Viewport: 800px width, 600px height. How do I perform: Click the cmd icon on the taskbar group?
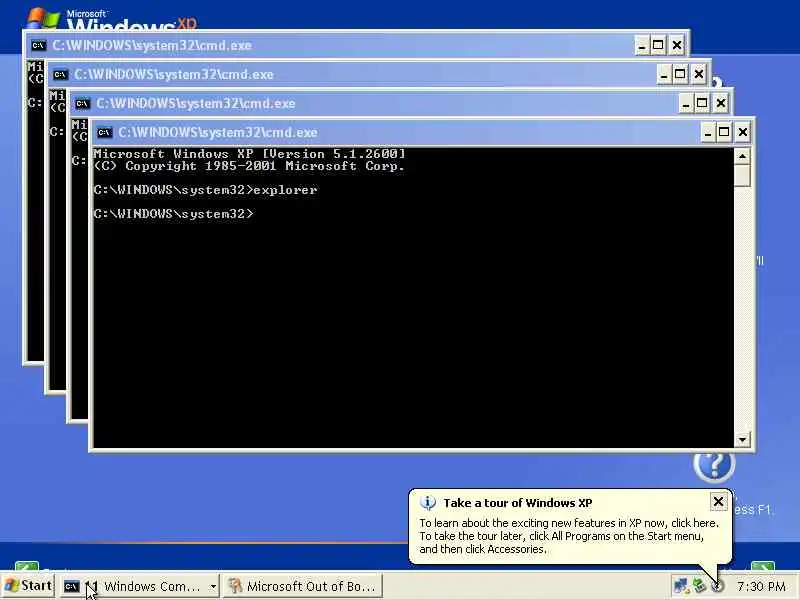[71, 587]
